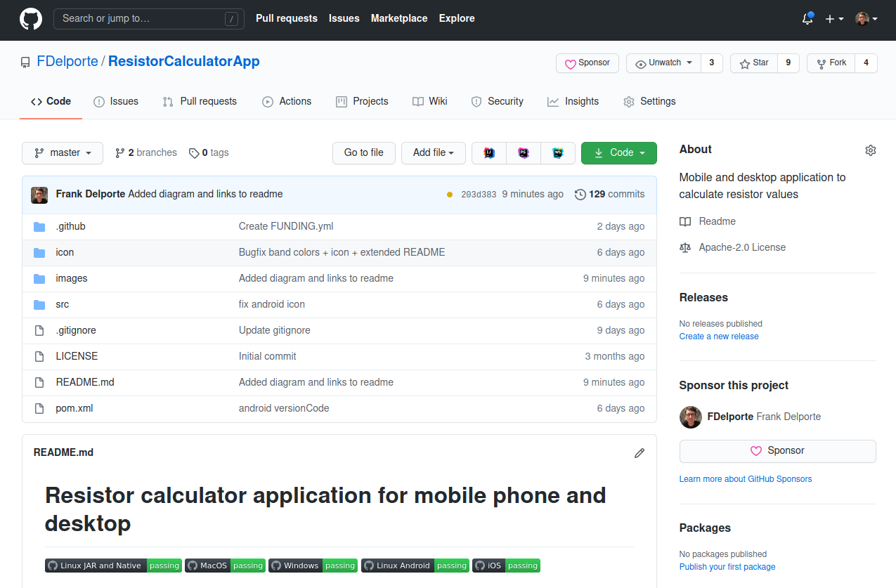Expand the Unwatch dropdown
896x588 pixels.
pyautogui.click(x=663, y=63)
